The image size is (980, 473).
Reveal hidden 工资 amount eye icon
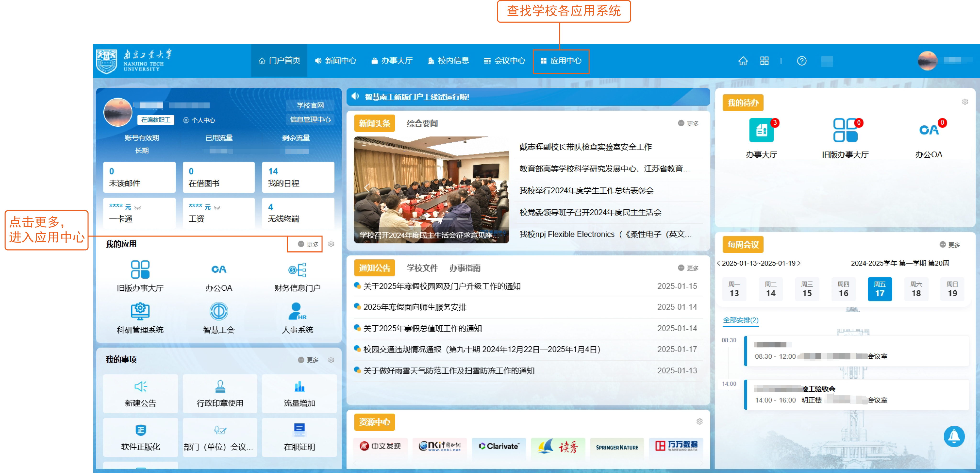coord(217,208)
